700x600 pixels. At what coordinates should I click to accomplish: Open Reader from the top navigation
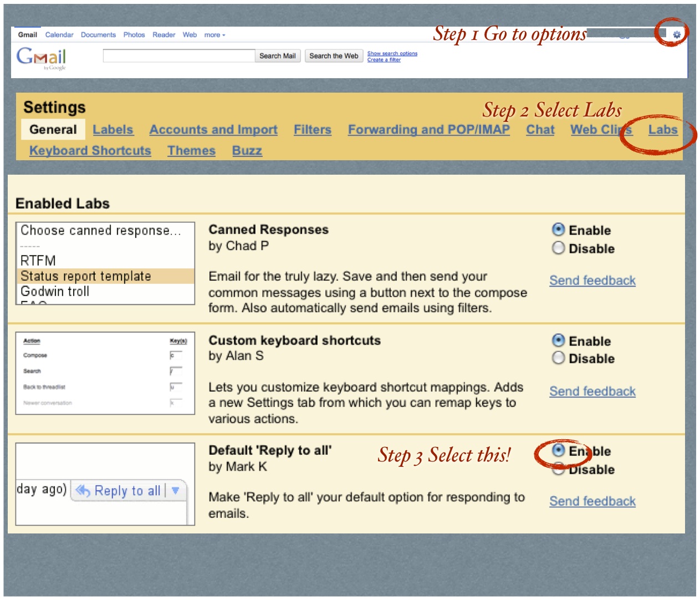(x=164, y=35)
